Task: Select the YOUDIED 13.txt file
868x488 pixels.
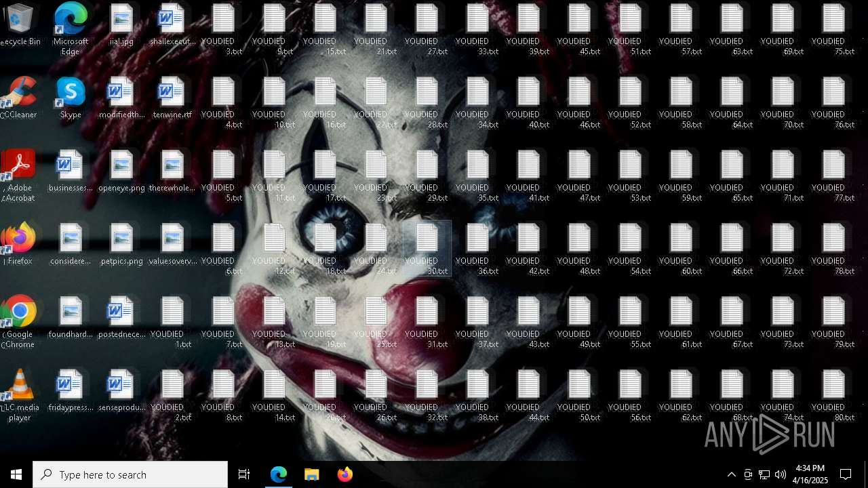Action: click(x=274, y=323)
